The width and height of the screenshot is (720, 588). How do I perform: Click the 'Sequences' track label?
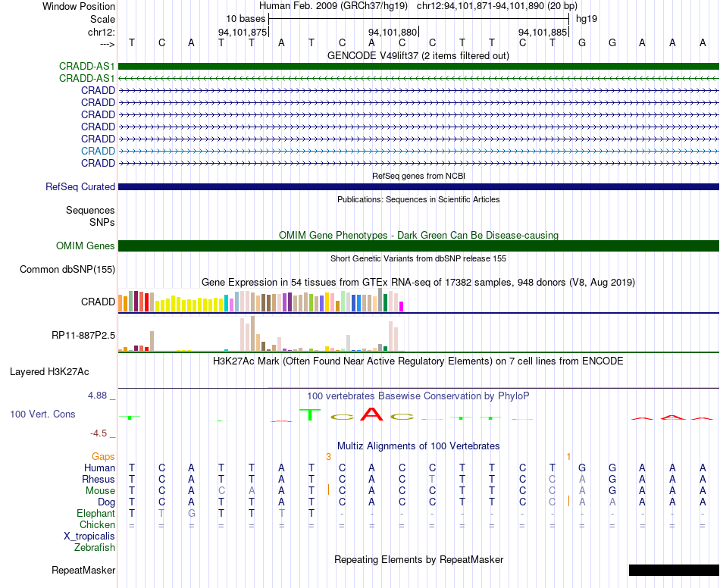pos(90,210)
